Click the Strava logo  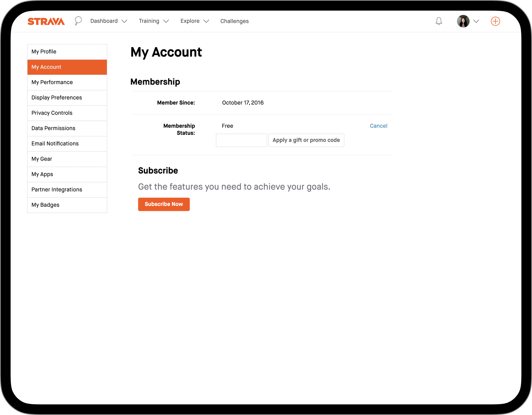46,22
